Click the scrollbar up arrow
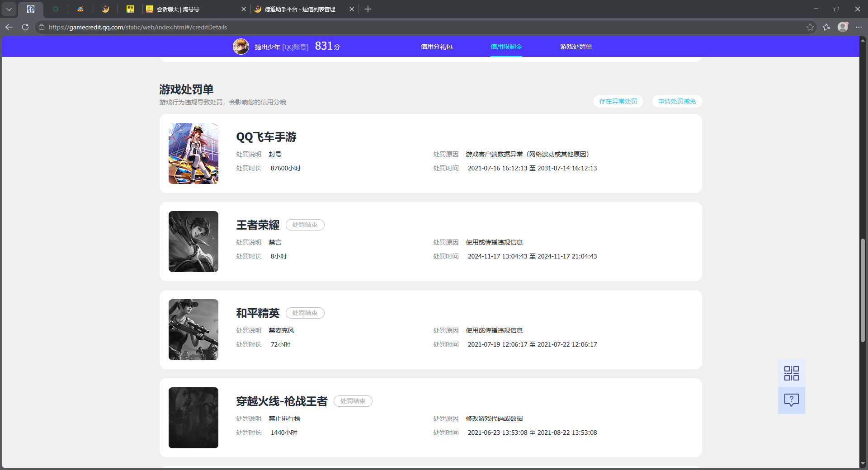 863,40
